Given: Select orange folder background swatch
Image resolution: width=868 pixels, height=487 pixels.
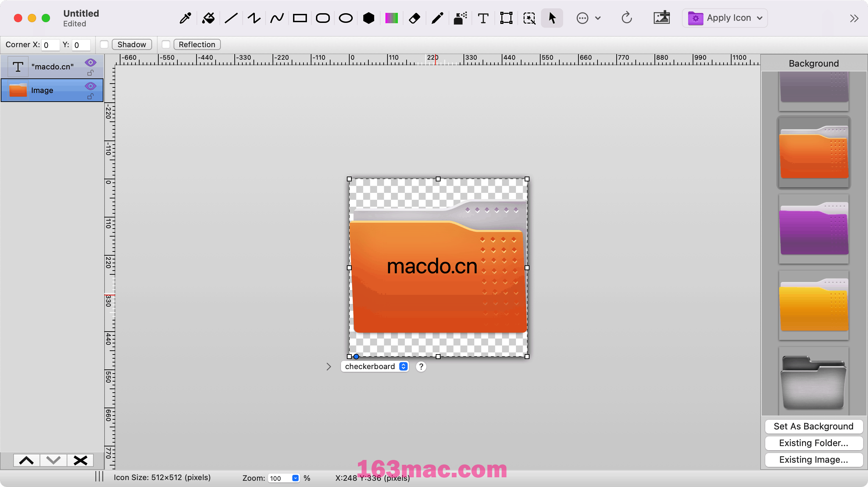Looking at the screenshot, I should [x=813, y=152].
